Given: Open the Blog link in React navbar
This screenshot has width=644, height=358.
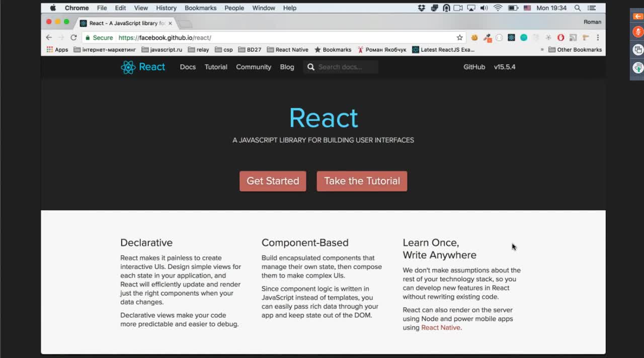Looking at the screenshot, I should (287, 67).
